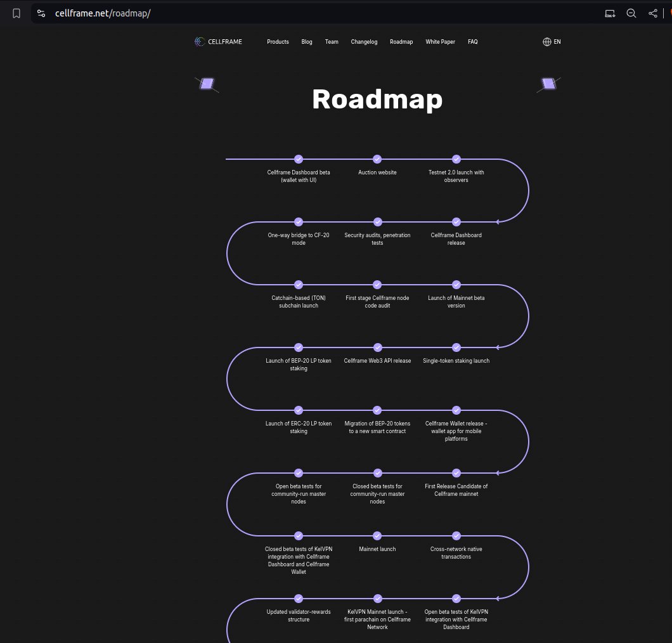Screen dimensions: 672x643
Task: Open the White Paper link
Action: (440, 42)
